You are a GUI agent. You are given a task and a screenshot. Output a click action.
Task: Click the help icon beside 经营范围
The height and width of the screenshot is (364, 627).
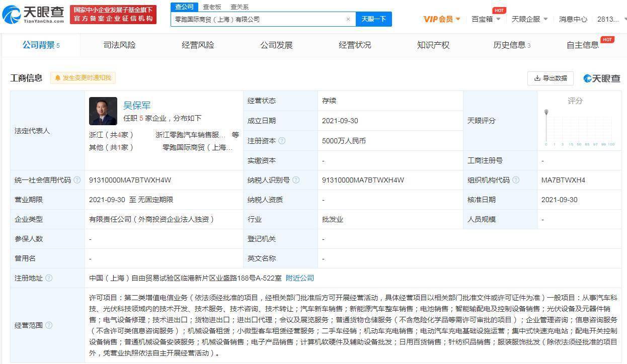(x=49, y=325)
